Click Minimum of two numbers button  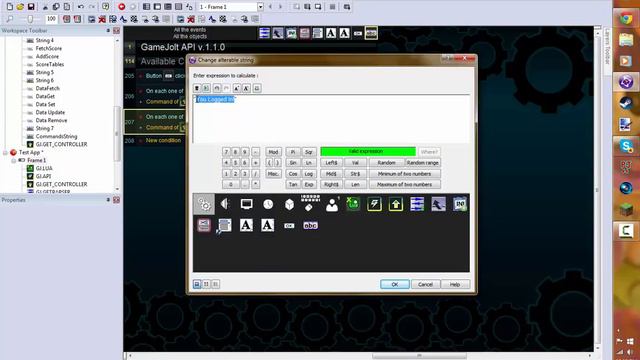(x=404, y=173)
